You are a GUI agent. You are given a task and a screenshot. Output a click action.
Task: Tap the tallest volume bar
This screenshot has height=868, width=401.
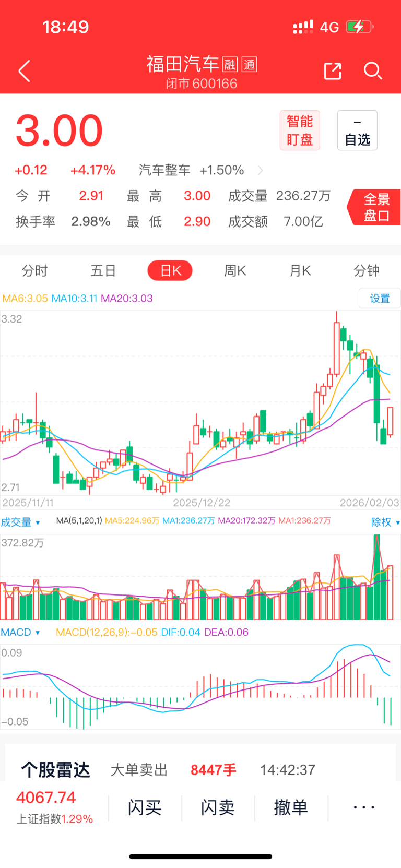[x=376, y=577]
